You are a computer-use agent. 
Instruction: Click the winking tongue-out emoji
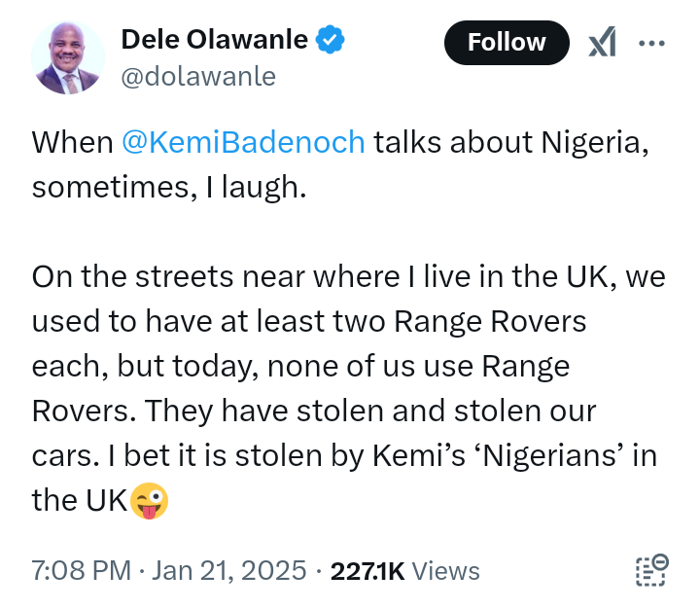click(x=149, y=501)
